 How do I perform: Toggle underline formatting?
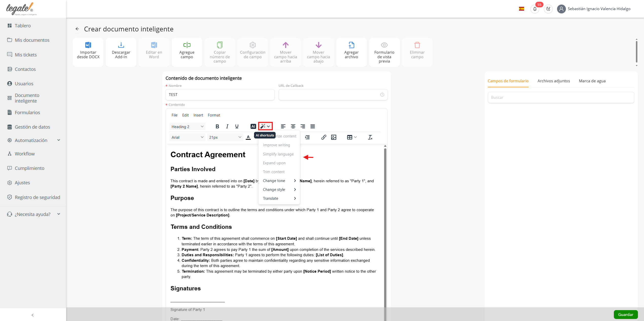click(x=237, y=126)
